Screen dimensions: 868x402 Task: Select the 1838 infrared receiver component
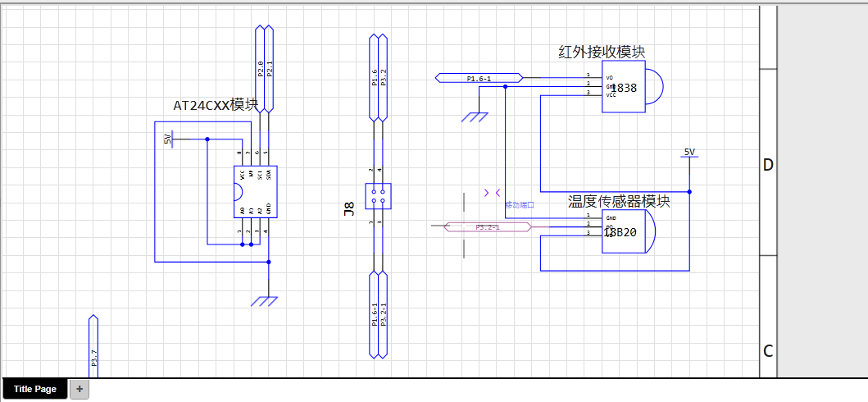point(632,86)
